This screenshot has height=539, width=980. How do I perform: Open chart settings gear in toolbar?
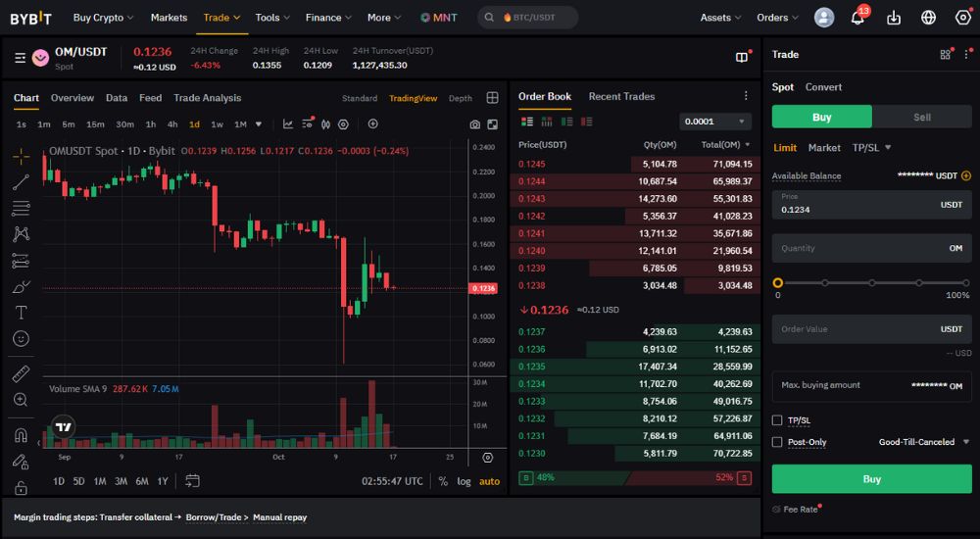coord(343,123)
